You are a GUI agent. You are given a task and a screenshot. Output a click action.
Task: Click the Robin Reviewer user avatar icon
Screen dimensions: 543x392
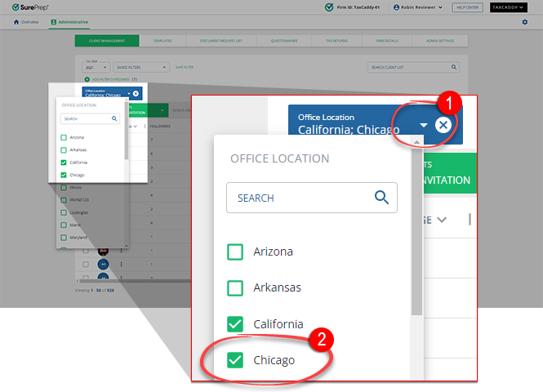(x=397, y=7)
